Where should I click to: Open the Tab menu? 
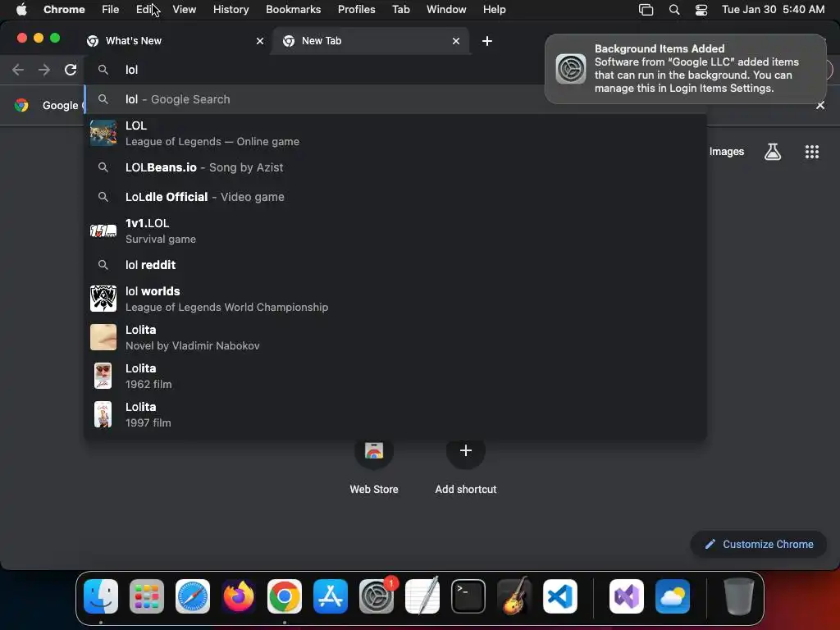point(400,10)
